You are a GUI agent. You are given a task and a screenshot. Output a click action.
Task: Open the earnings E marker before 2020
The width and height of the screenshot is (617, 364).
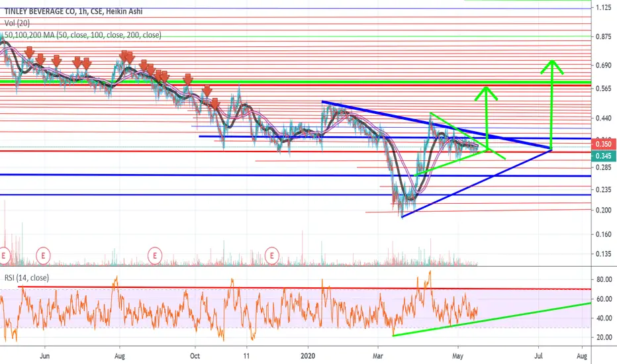point(272,255)
